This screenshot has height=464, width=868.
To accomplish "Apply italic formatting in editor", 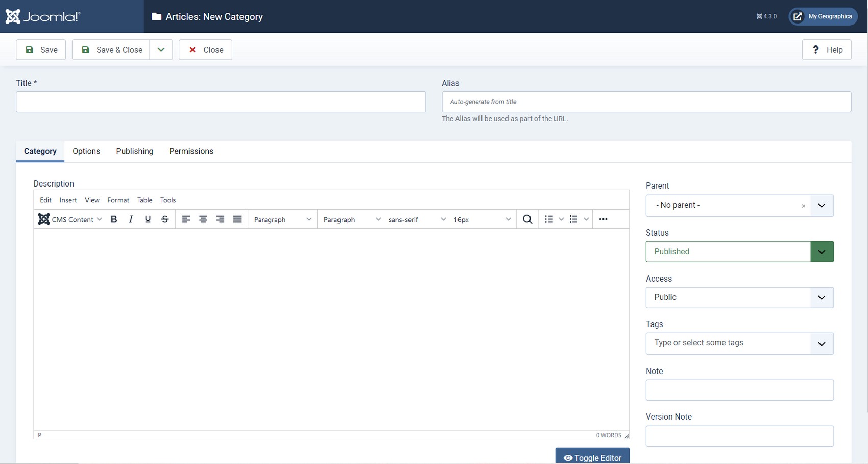I will click(x=131, y=219).
